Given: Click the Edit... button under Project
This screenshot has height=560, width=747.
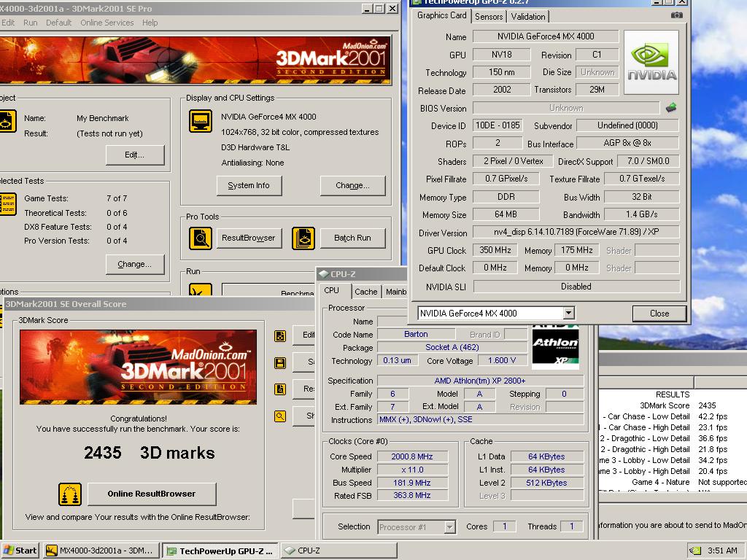Looking at the screenshot, I should pyautogui.click(x=135, y=155).
